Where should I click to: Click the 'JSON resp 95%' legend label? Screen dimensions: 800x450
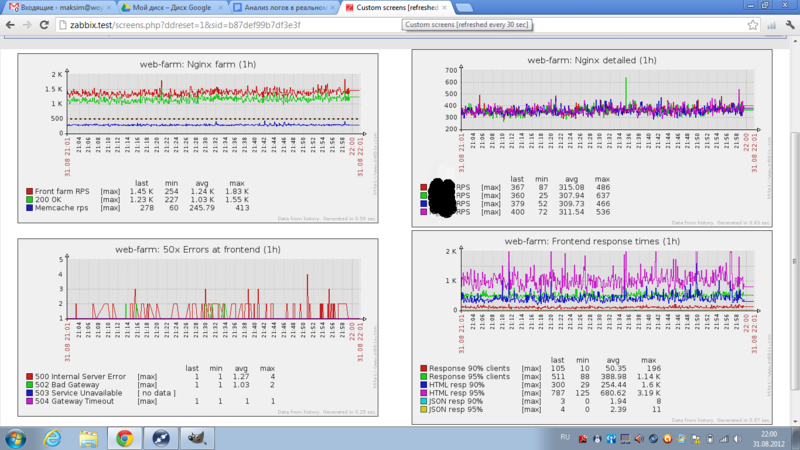(456, 409)
